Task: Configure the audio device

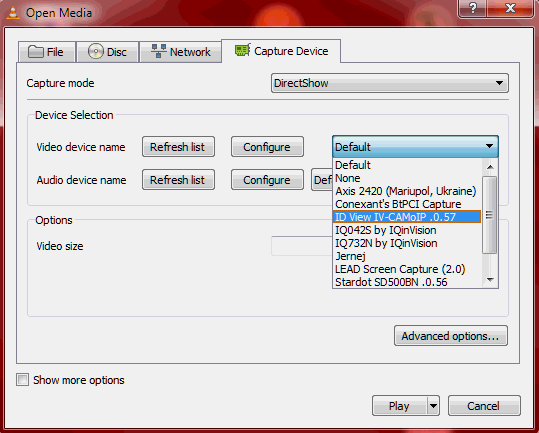Action: click(267, 180)
